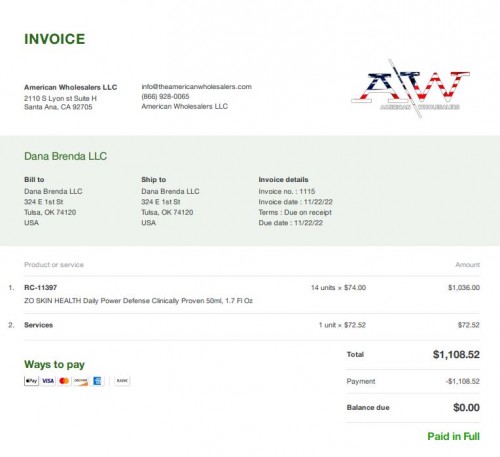Screen dimensions: 500x457
Task: Click the $1,108.52 total value
Action: pos(456,354)
